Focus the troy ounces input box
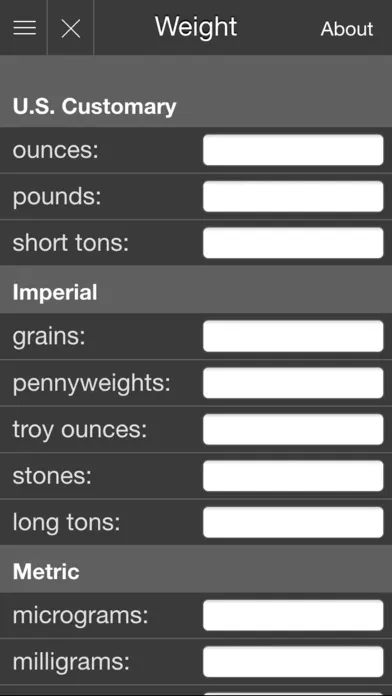This screenshot has width=392, height=696. point(293,429)
